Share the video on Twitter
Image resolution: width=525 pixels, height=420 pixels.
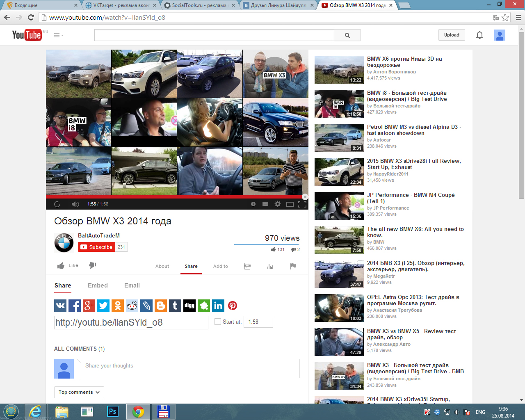pos(103,306)
